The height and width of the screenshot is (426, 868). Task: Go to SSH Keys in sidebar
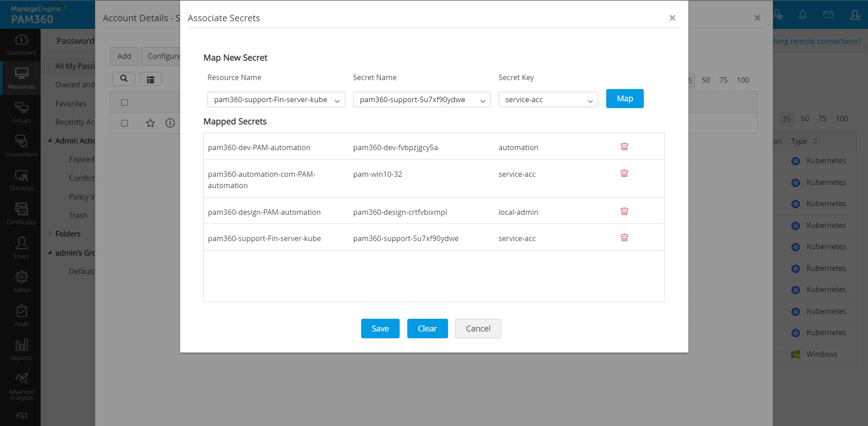21,180
